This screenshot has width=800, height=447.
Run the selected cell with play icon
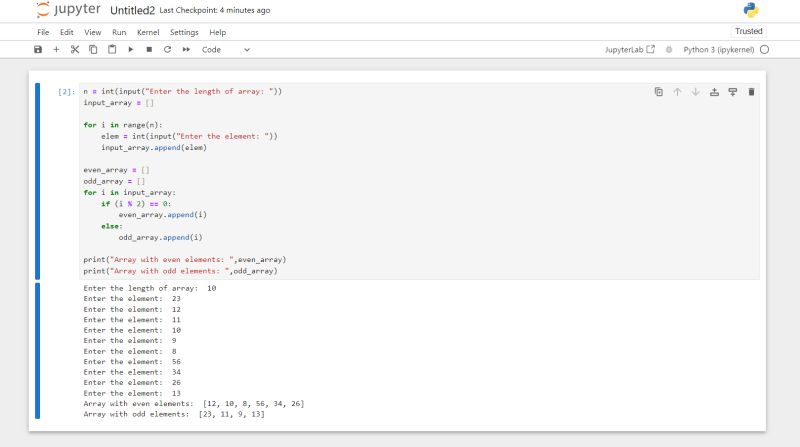point(131,49)
